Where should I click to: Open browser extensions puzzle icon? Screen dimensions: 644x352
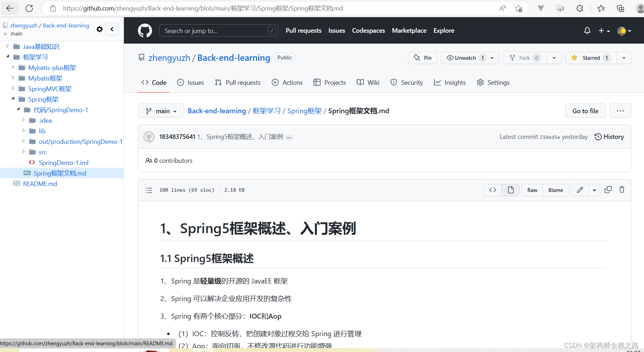[580, 8]
